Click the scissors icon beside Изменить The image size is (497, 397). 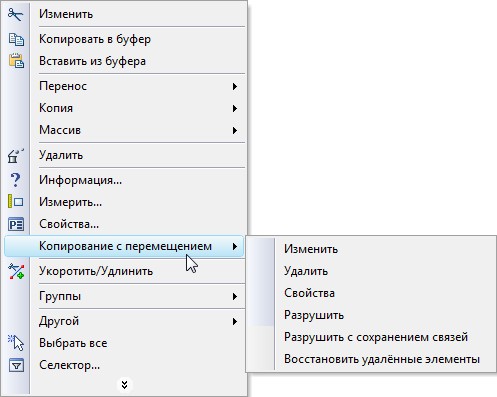pyautogui.click(x=15, y=15)
